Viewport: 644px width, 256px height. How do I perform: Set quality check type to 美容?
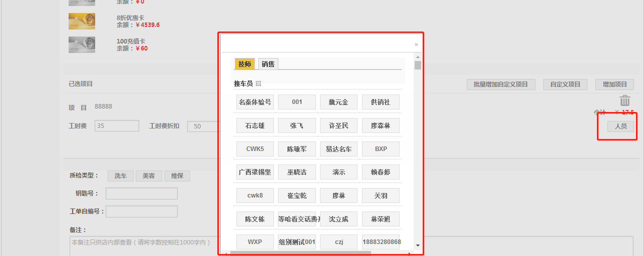(149, 176)
